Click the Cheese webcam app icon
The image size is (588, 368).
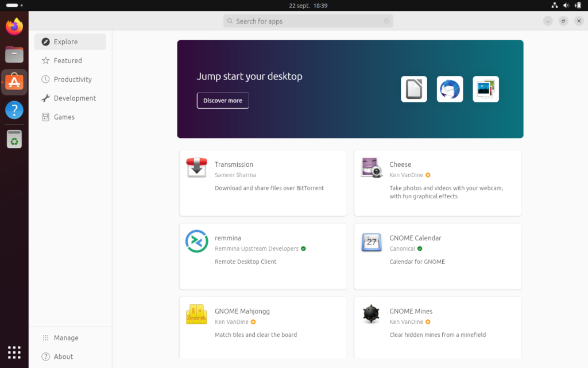[372, 168]
